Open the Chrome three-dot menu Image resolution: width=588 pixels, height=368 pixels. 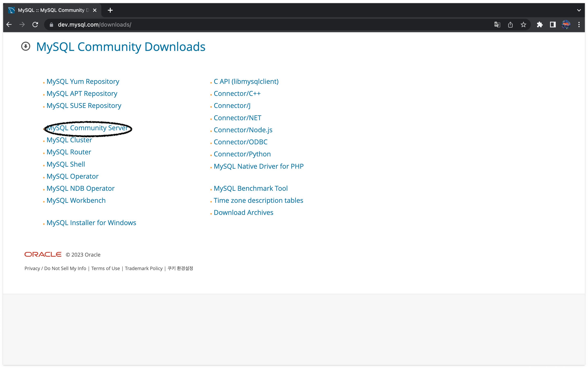point(579,25)
